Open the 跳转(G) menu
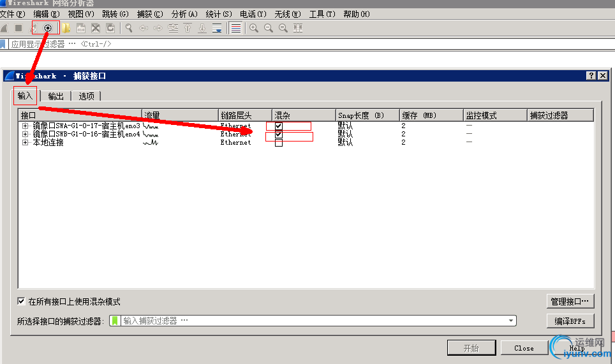The image size is (615, 364). point(115,14)
